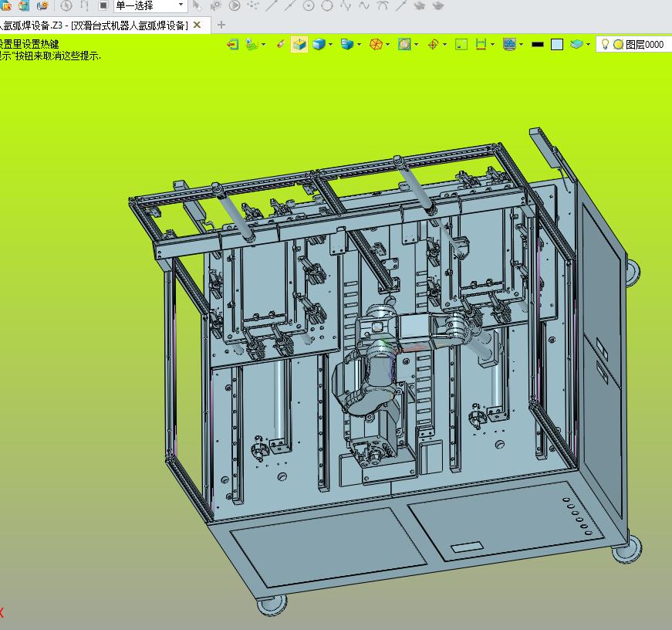
Task: Pick the light blue face color swatch
Action: [557, 45]
